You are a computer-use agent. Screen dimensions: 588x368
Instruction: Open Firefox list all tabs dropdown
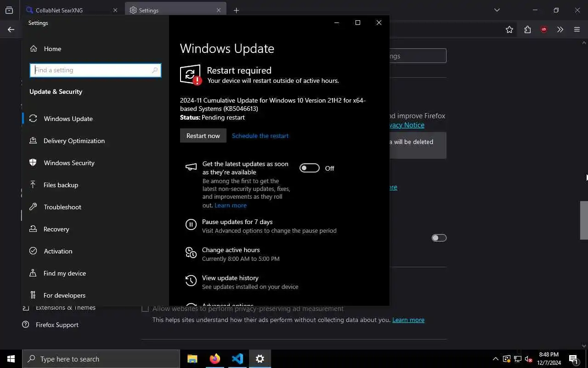point(497,10)
